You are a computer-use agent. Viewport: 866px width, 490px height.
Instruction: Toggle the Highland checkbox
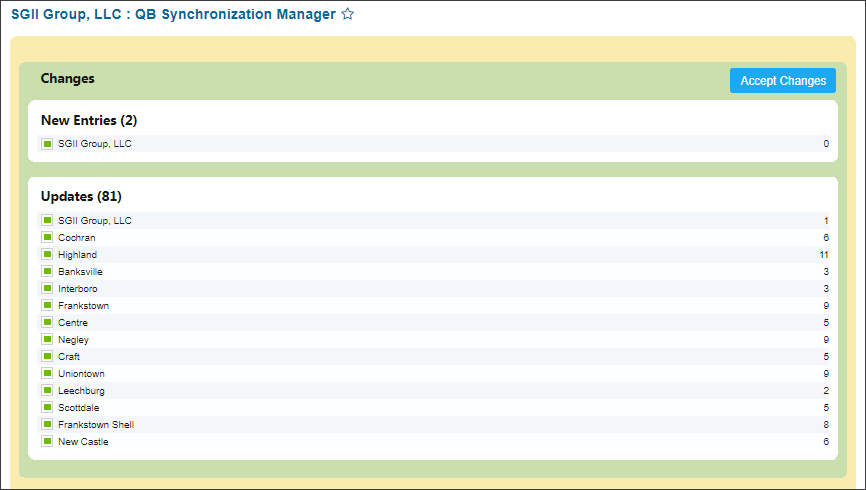[47, 255]
